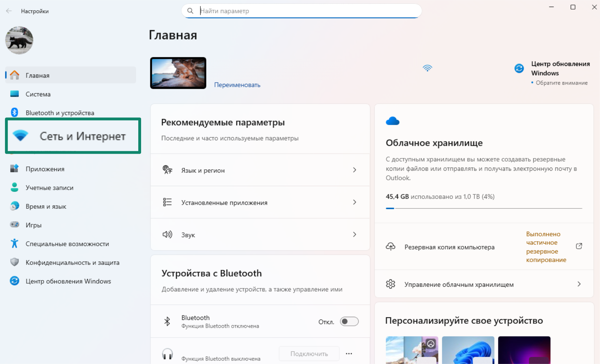This screenshot has width=600, height=364.
Task: Turn on the Bluetooth toggle switch
Action: [349, 321]
